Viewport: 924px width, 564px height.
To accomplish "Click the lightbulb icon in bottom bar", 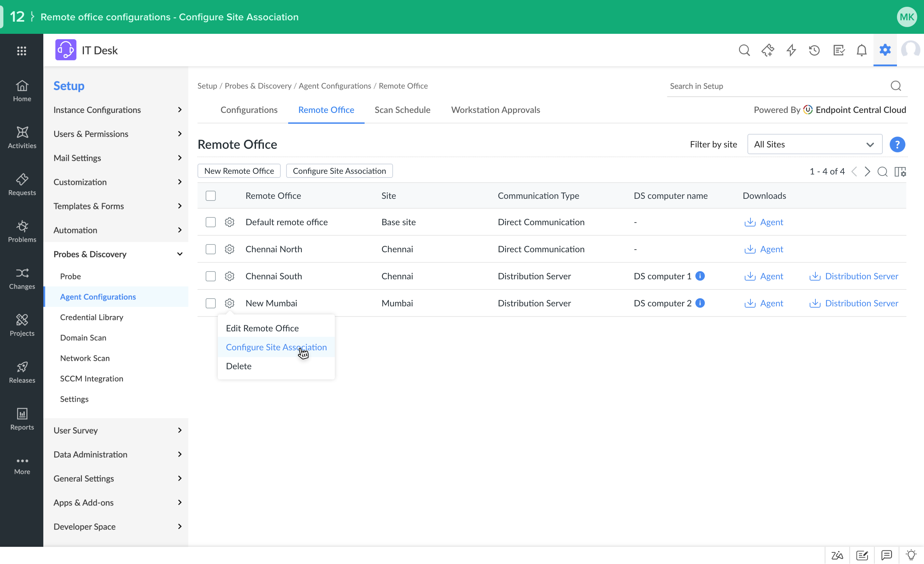I will point(911,555).
